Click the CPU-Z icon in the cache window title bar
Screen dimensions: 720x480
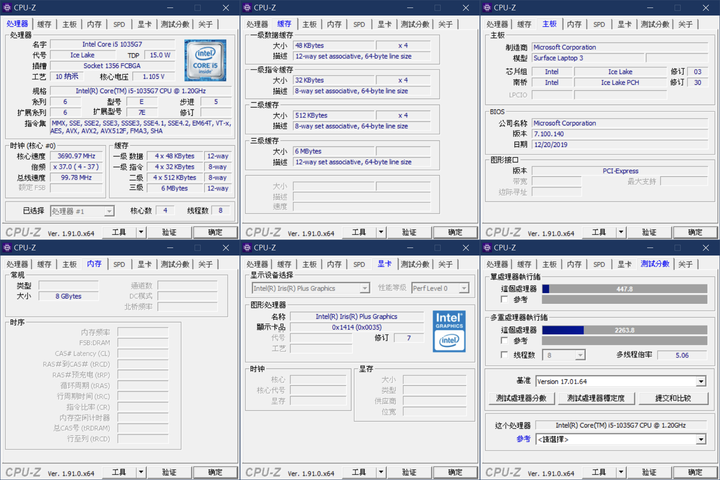(x=247, y=7)
